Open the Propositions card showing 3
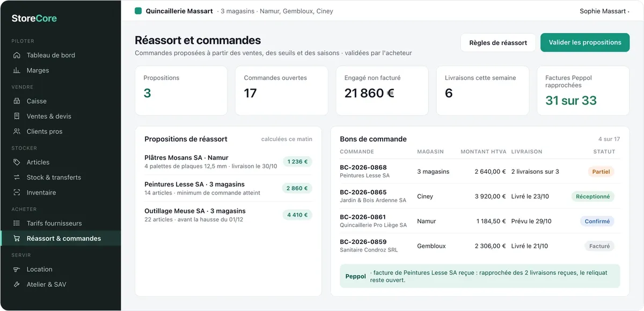 [181, 91]
